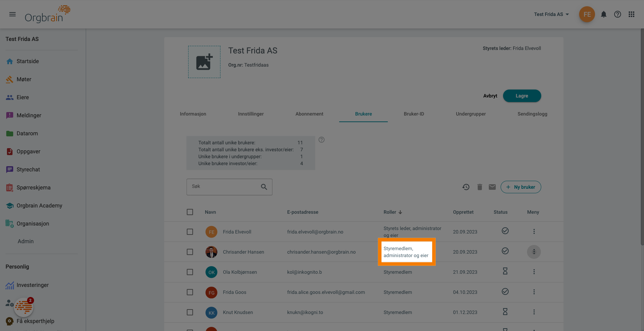This screenshot has width=644, height=331.
Task: Click the send email envelope icon
Action: tap(492, 187)
